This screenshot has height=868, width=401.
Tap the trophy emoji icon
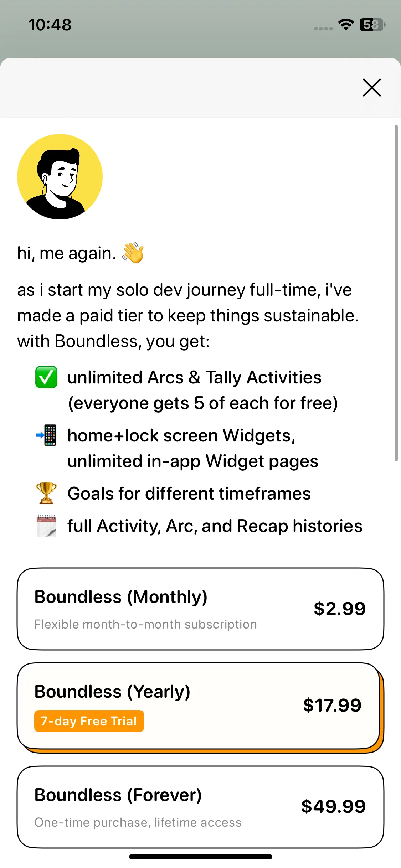tap(46, 493)
